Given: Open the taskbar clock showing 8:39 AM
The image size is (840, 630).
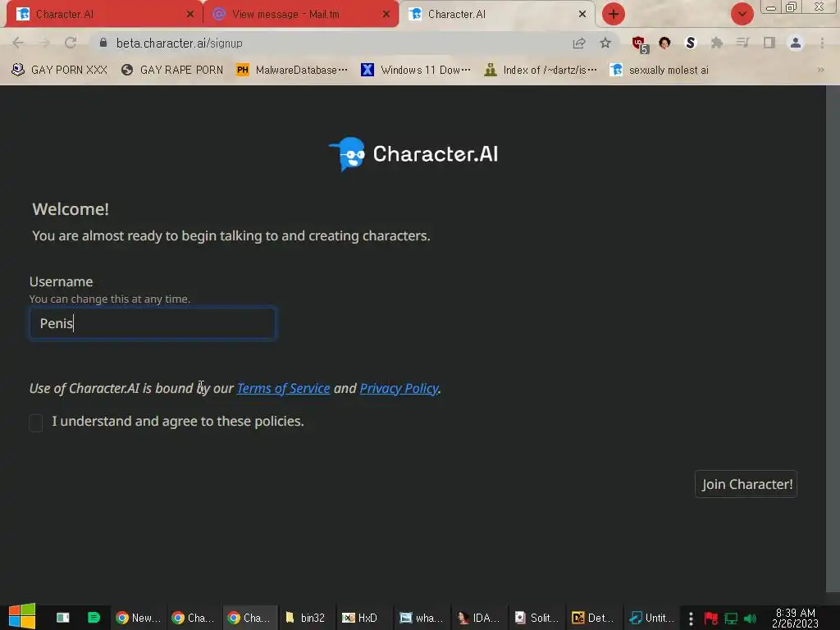Looking at the screenshot, I should pos(796,618).
